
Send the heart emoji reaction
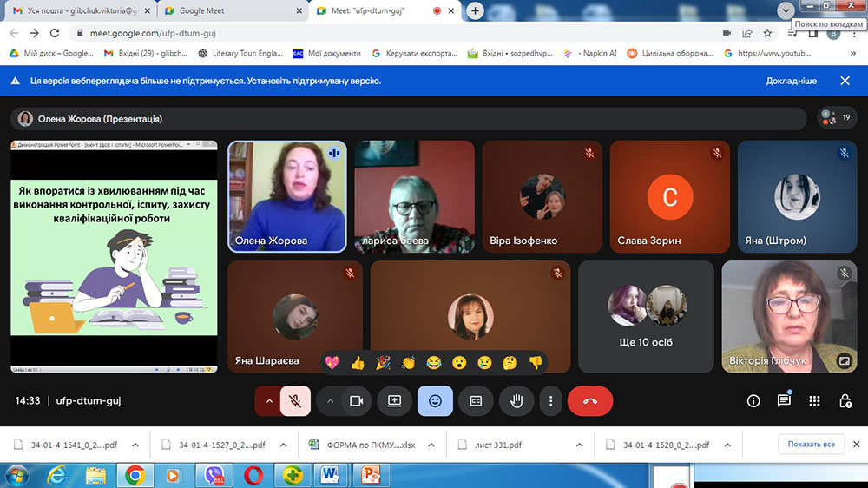tap(332, 362)
